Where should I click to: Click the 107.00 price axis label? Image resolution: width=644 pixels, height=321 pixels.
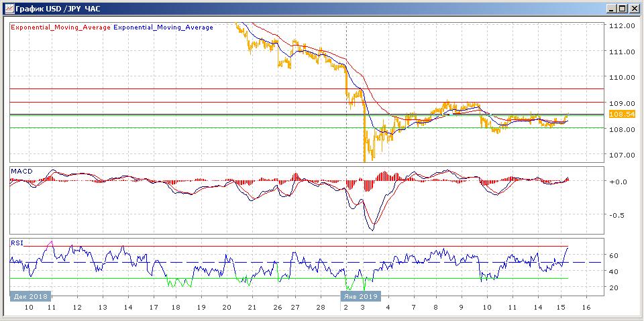point(621,155)
